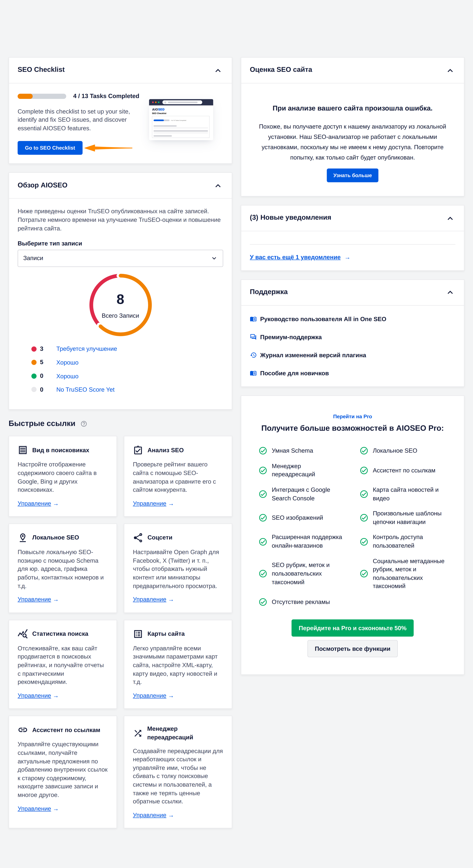Click the tasks completed progress bar
This screenshot has height=868, width=473.
42,96
